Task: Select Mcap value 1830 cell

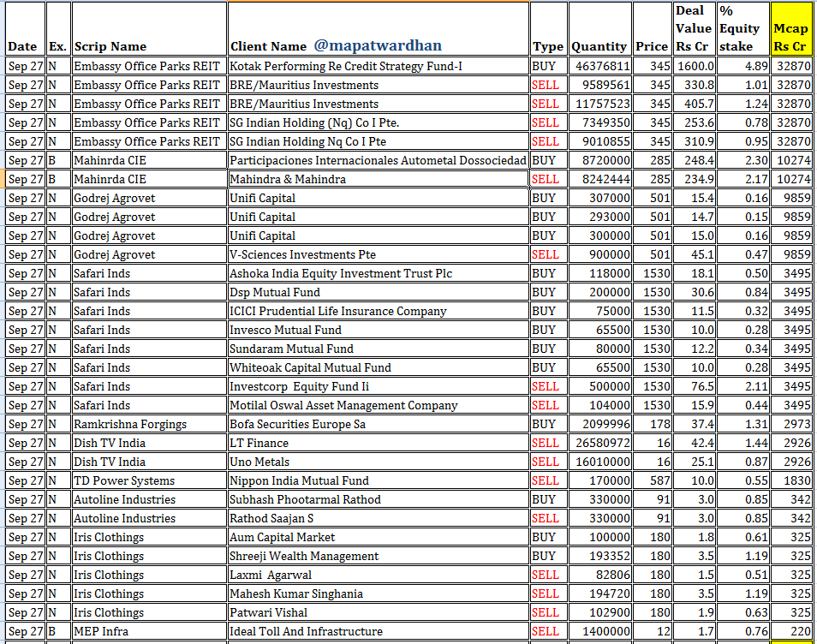Action: tap(791, 480)
